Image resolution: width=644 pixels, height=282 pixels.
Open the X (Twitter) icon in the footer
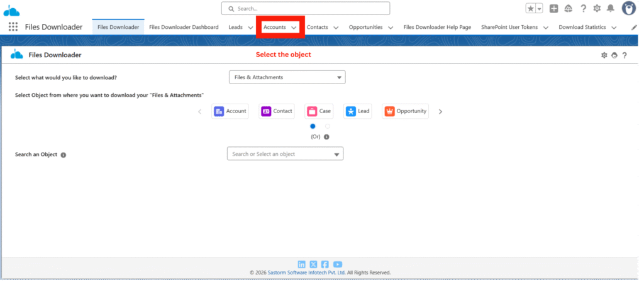pos(313,264)
